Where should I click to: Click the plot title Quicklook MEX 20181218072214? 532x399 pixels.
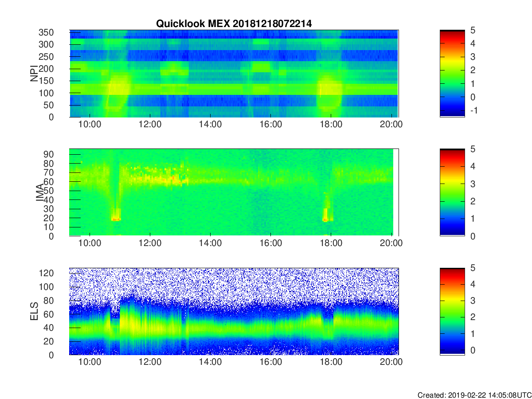coord(234,24)
